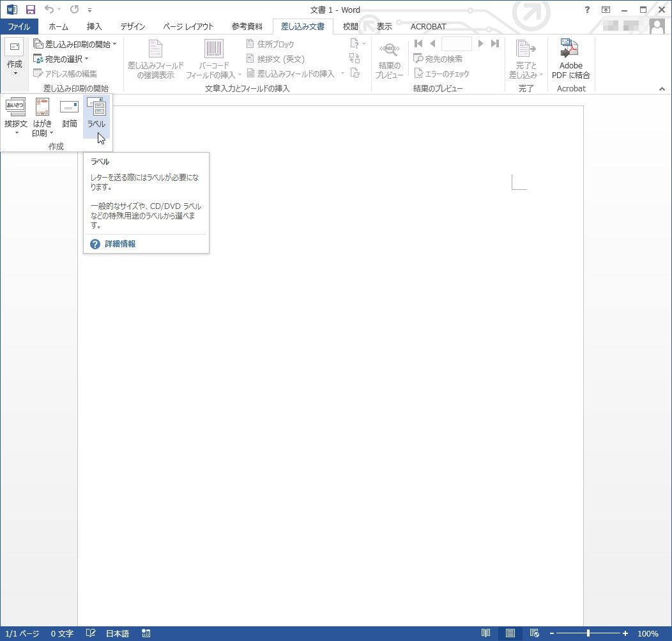Open 宛先の選択 recipient selection dropdown
This screenshot has height=641, width=672.
(x=61, y=59)
